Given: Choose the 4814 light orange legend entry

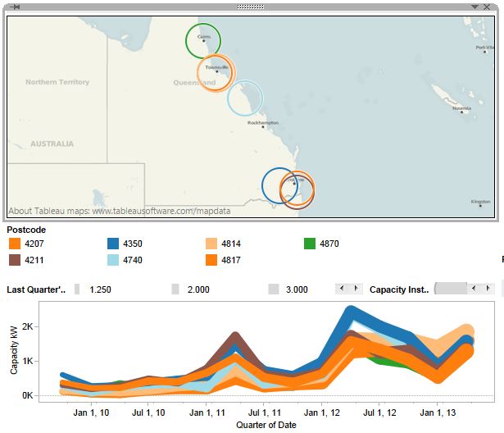Looking at the screenshot, I should (211, 244).
